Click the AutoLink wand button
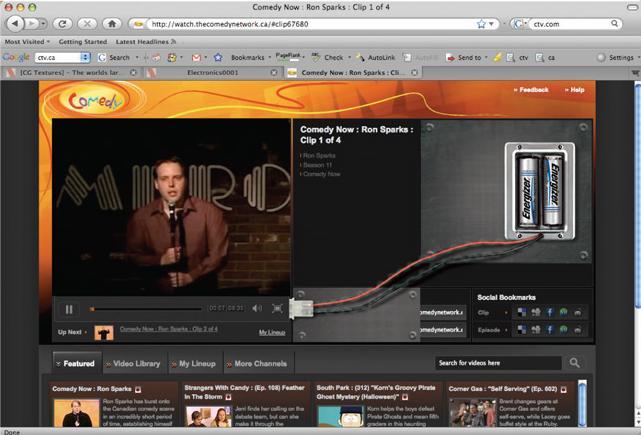The height and width of the screenshot is (435, 641). point(375,58)
